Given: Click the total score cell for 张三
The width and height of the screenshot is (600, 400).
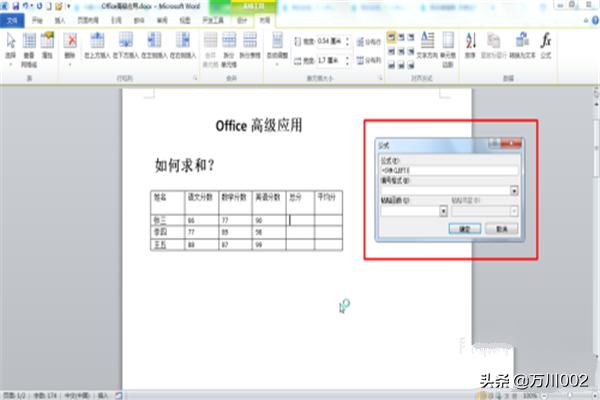Looking at the screenshot, I should point(300,220).
